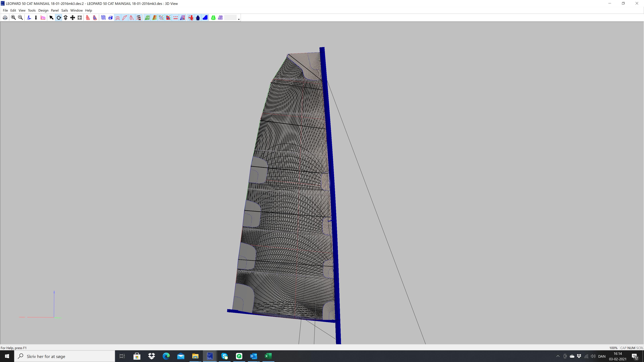Viewport: 644px width, 362px height.
Task: Open the Window menu
Action: click(76, 10)
